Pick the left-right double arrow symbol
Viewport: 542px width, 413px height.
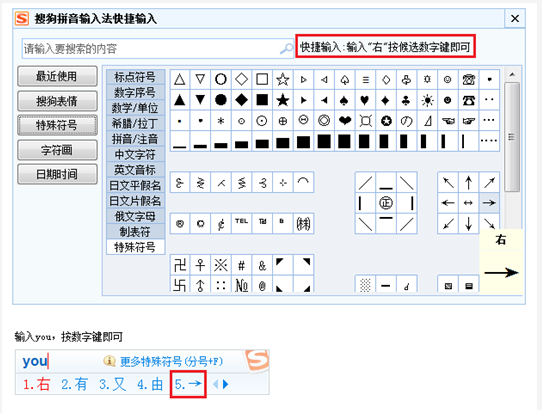468,203
